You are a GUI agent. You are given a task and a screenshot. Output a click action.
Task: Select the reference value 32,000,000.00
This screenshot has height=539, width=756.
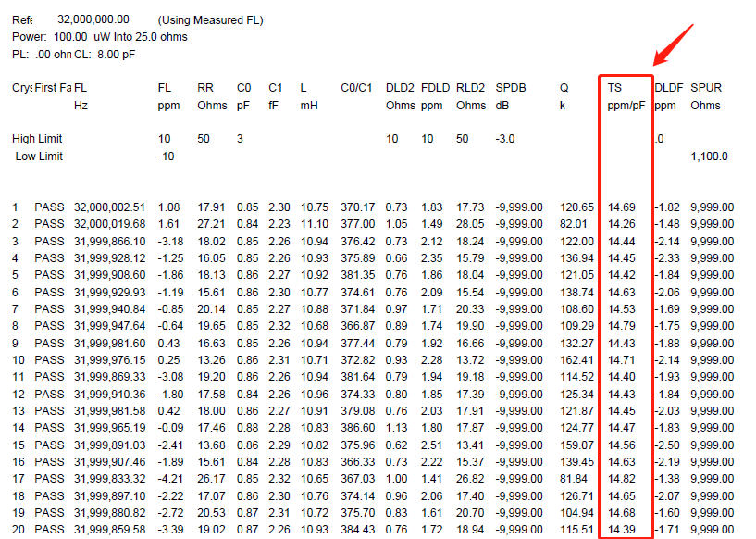tap(93, 19)
